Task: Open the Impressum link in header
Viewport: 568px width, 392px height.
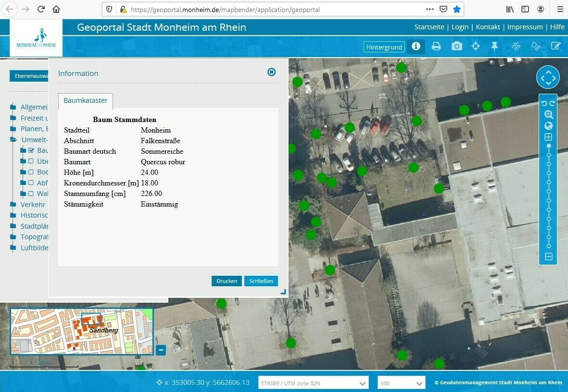Action: pyautogui.click(x=525, y=27)
